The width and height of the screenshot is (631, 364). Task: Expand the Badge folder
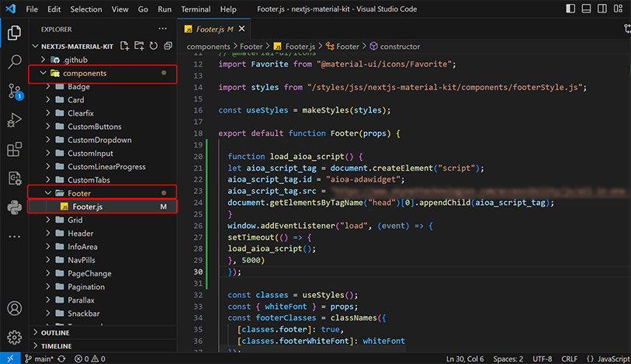(48, 86)
